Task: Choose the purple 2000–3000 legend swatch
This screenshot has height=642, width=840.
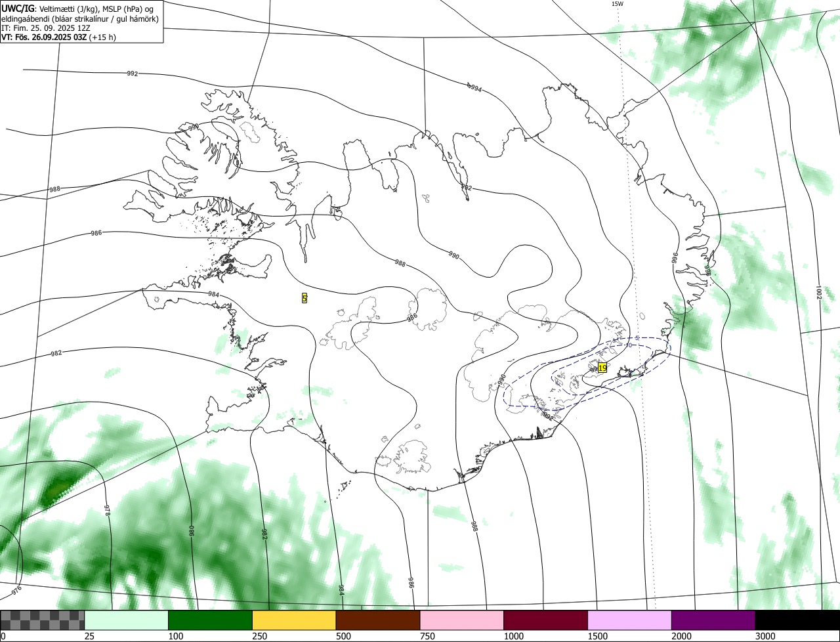Action: coord(713,620)
